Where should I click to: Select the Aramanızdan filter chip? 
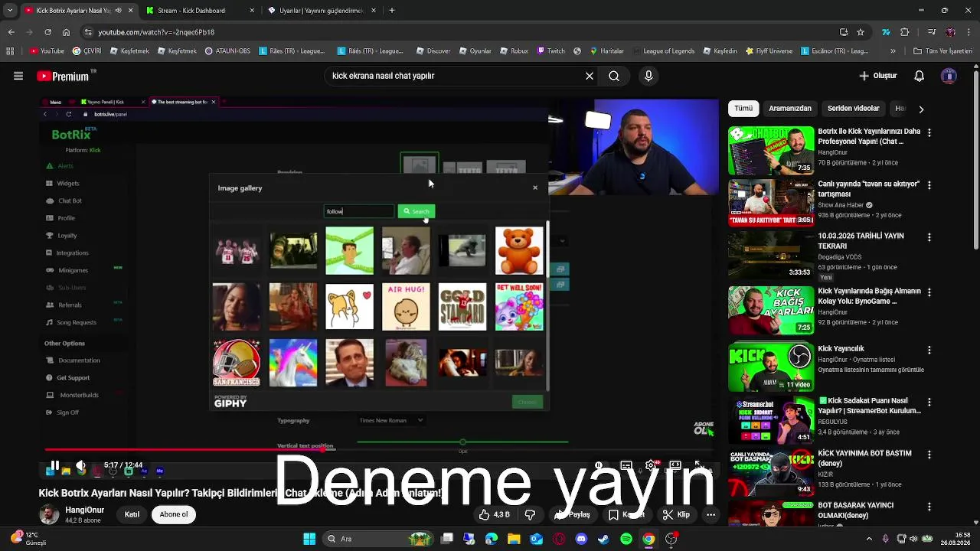coord(790,109)
